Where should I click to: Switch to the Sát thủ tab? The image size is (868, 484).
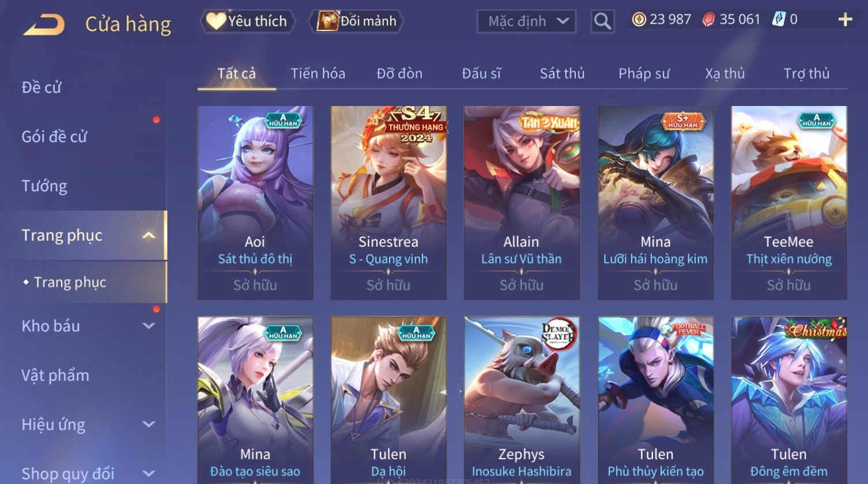562,73
